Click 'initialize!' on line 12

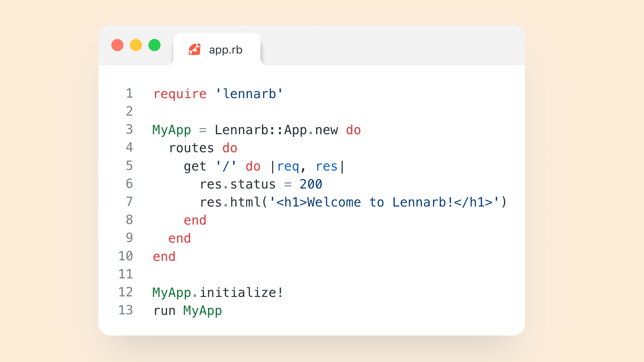tap(241, 293)
